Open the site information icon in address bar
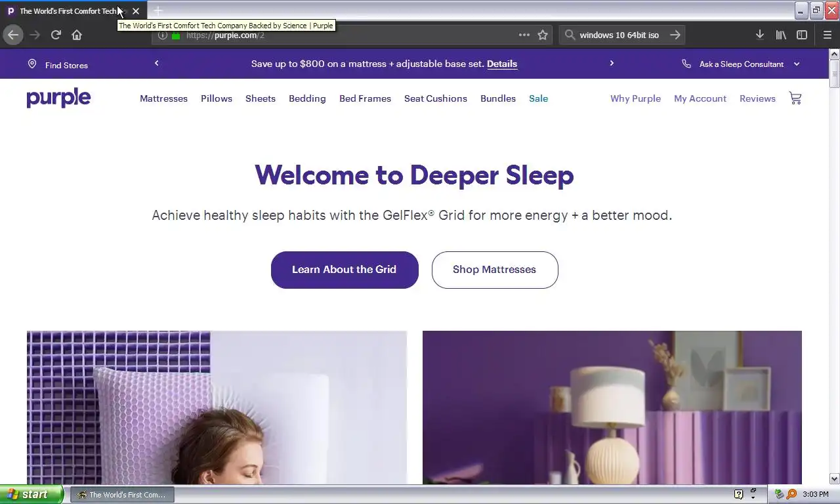The height and width of the screenshot is (504, 840). point(163,35)
